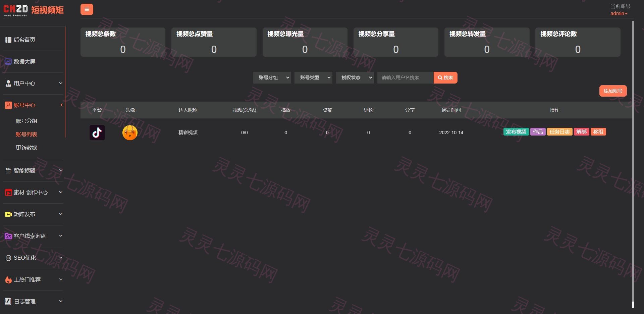This screenshot has width=644, height=314.
Task: Open the 账号类型 filter dropdown
Action: point(313,77)
